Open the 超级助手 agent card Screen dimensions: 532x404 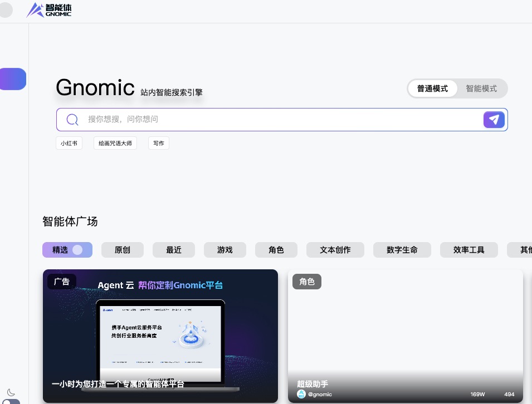tap(406, 336)
